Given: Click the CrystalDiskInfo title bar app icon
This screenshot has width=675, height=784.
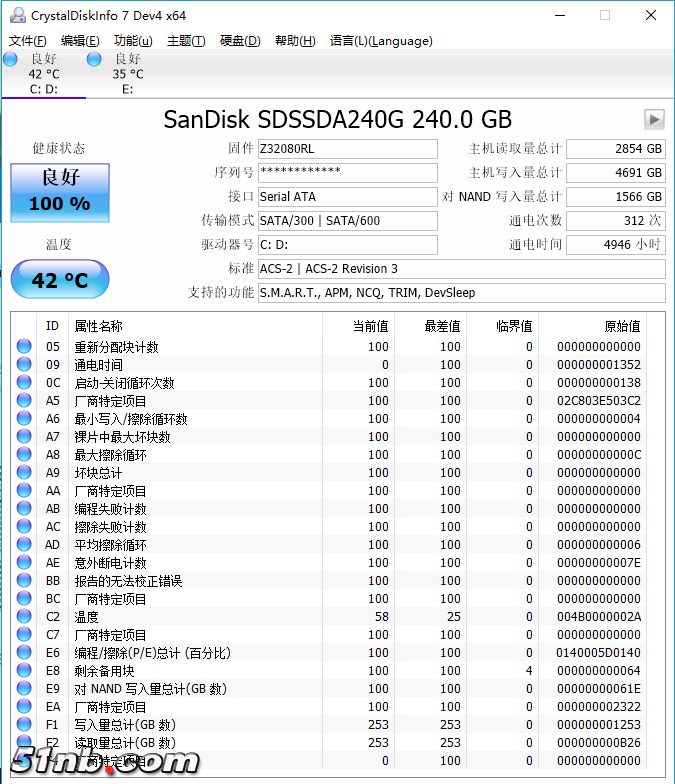Looking at the screenshot, I should click(x=18, y=15).
